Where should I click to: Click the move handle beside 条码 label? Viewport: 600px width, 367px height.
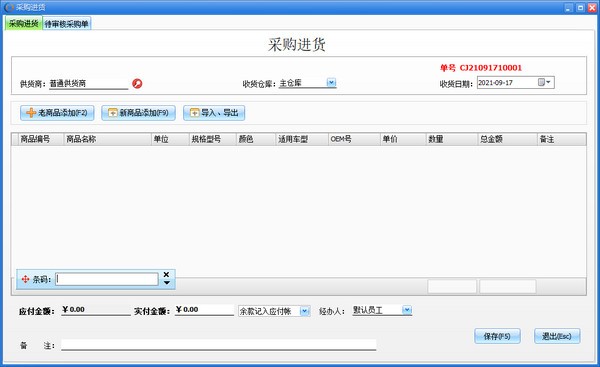point(25,279)
